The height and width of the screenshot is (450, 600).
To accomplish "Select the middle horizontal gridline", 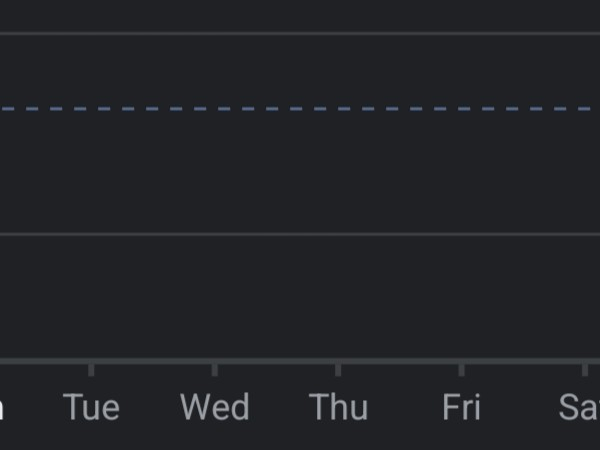I will [x=300, y=235].
